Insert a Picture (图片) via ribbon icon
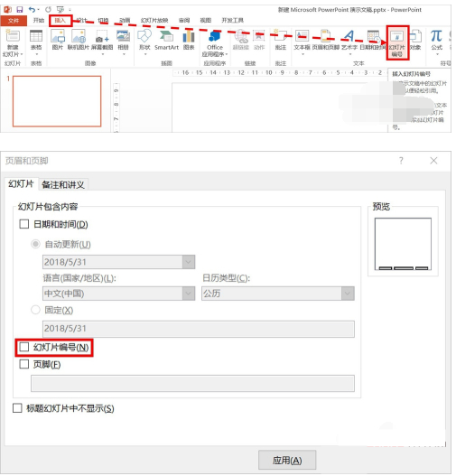The image size is (456, 476). coord(58,36)
